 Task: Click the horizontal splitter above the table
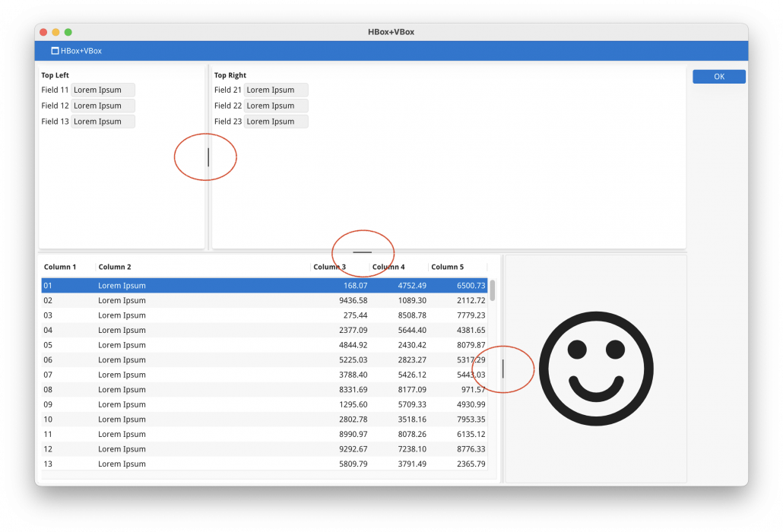363,252
